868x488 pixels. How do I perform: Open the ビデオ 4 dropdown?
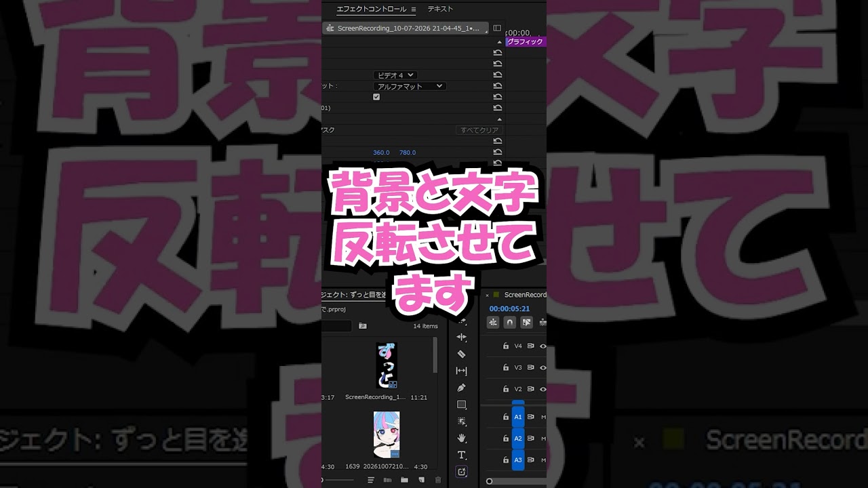395,75
